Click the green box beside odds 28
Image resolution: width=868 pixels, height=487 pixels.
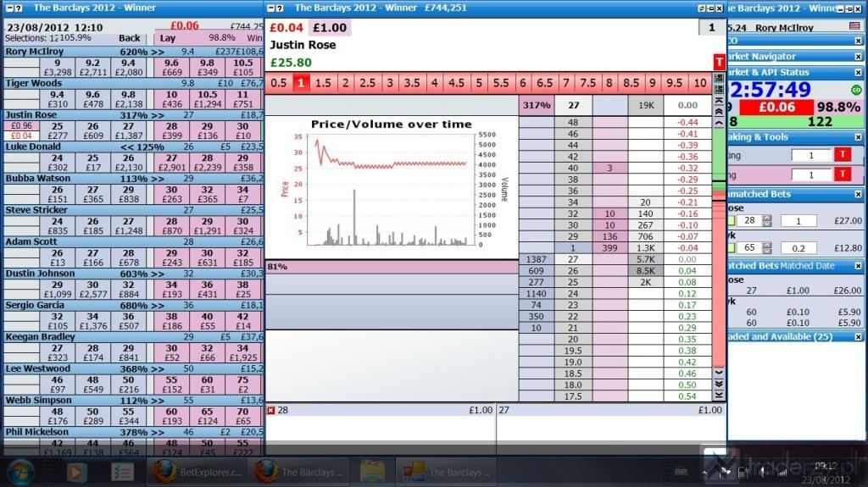[x=732, y=220]
